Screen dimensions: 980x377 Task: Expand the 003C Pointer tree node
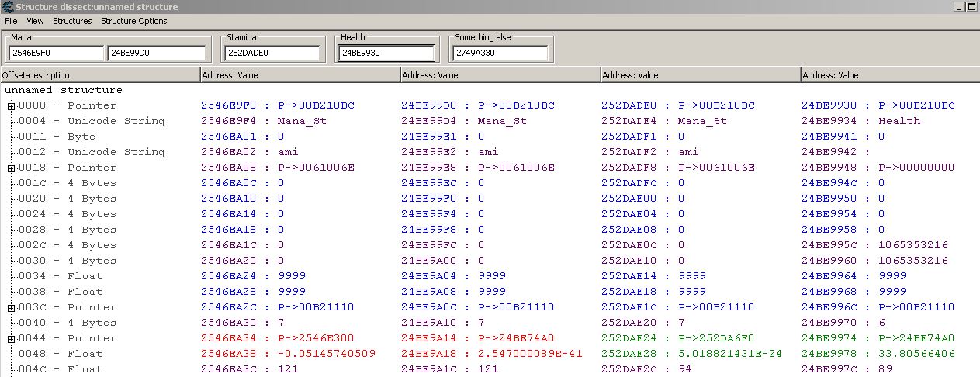(x=12, y=307)
